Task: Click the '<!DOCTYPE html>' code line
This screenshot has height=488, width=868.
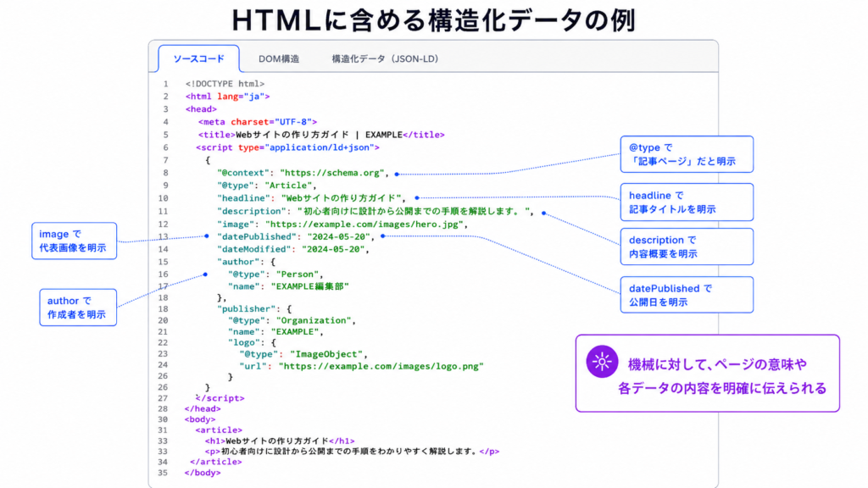Action: click(x=225, y=84)
